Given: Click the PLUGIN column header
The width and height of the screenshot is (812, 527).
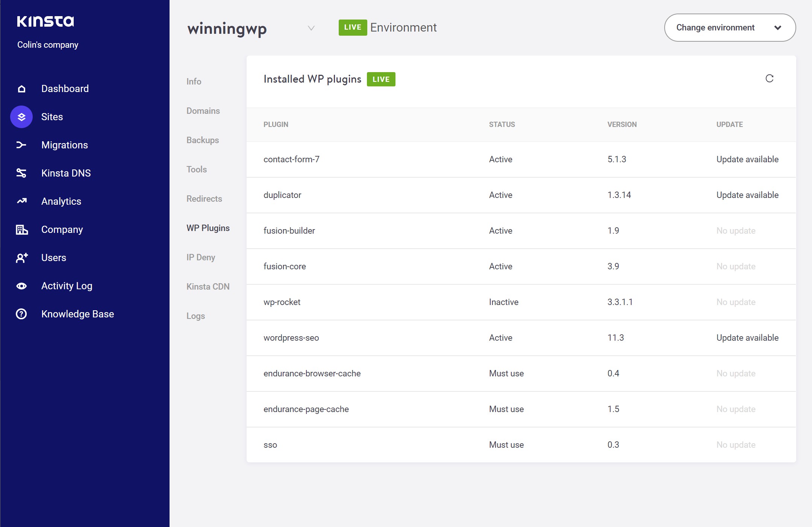Looking at the screenshot, I should pos(276,124).
